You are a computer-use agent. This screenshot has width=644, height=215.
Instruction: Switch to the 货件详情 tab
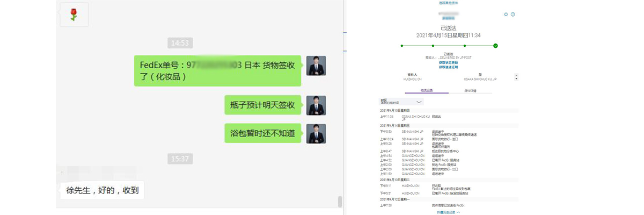click(x=470, y=90)
